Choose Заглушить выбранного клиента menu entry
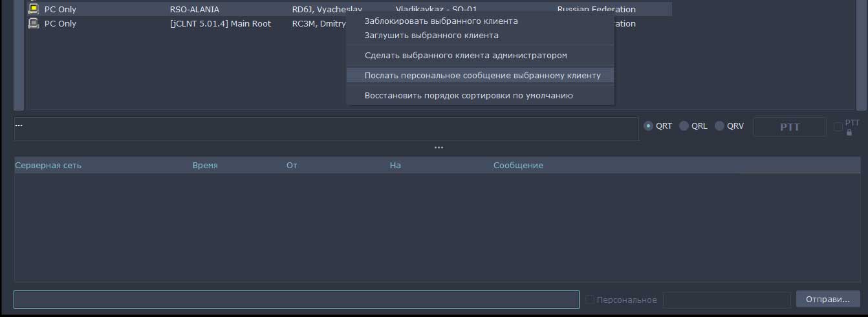Viewport: 868px width, 317px height. point(480,35)
